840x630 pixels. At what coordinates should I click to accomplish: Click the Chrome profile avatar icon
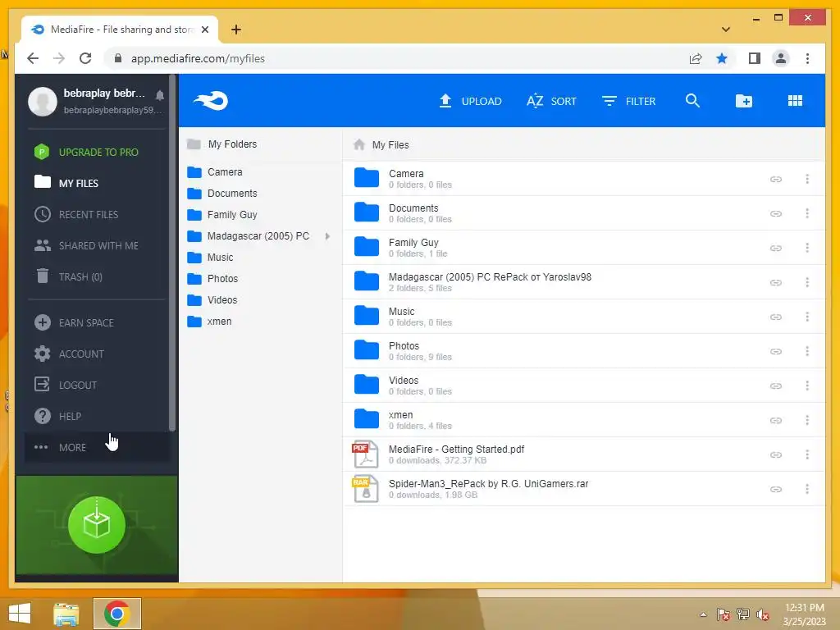[x=781, y=58]
